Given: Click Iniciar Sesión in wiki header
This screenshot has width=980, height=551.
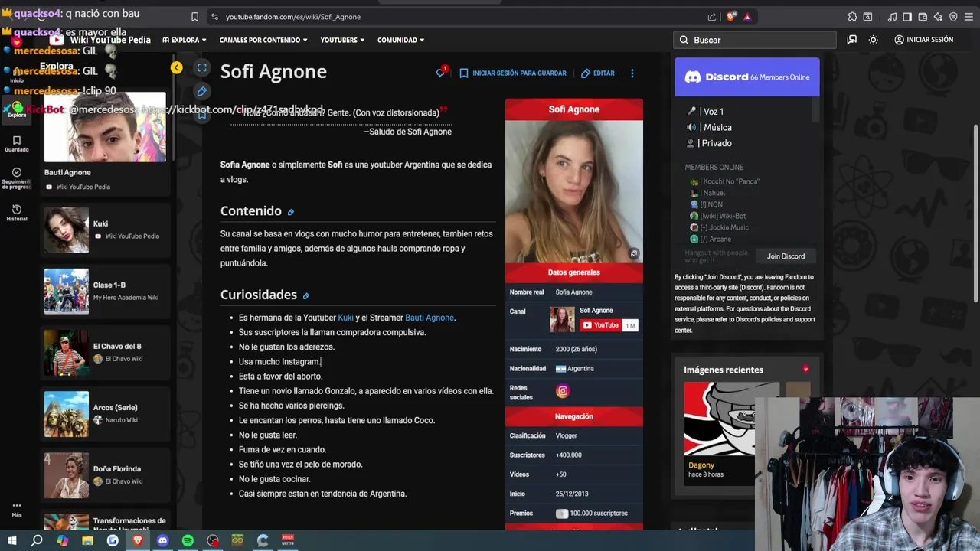Looking at the screenshot, I should click(x=924, y=40).
